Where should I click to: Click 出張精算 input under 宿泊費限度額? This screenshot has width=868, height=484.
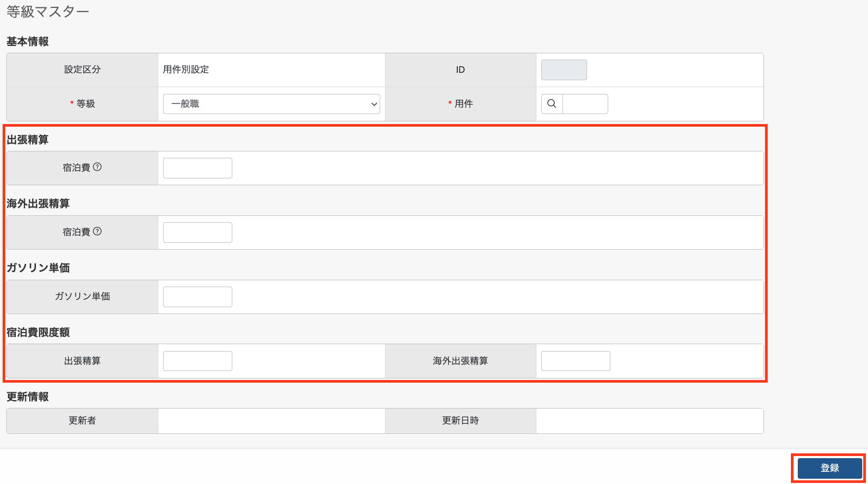(197, 361)
